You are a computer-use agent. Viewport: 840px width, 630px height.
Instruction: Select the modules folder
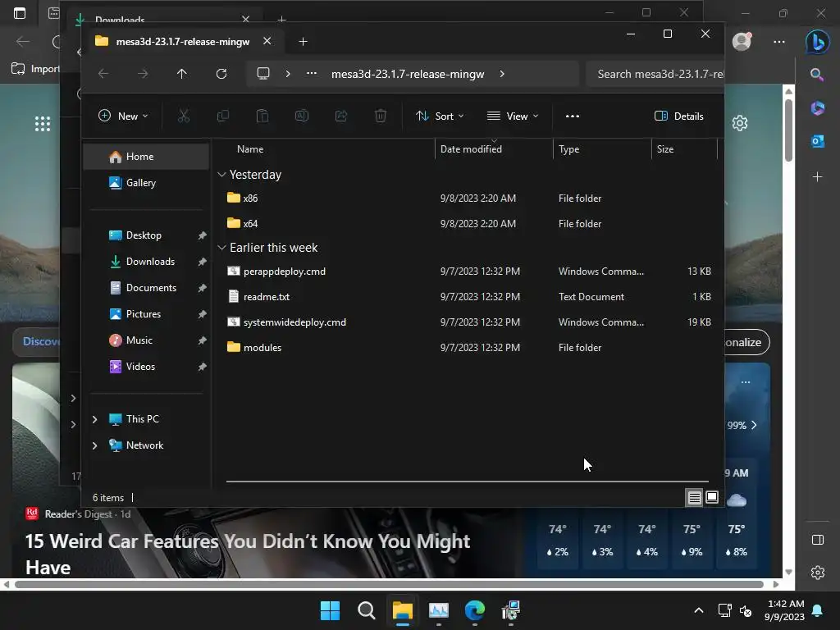click(x=467, y=347)
